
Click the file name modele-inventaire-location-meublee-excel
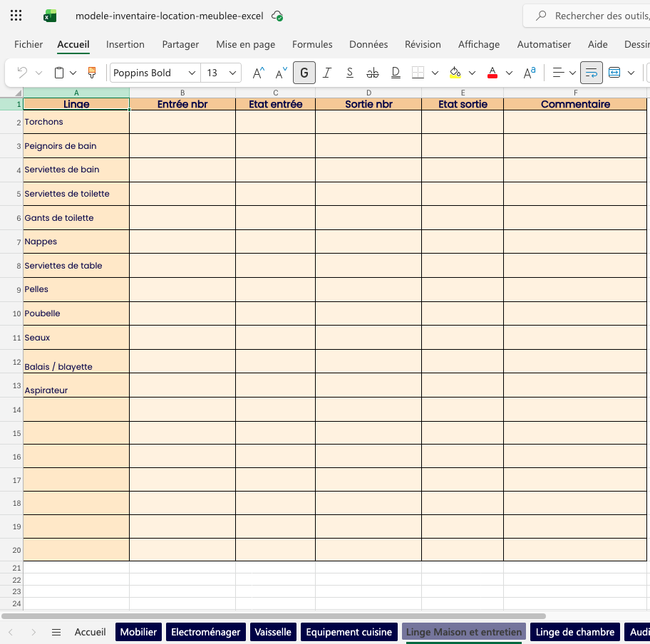click(x=169, y=16)
